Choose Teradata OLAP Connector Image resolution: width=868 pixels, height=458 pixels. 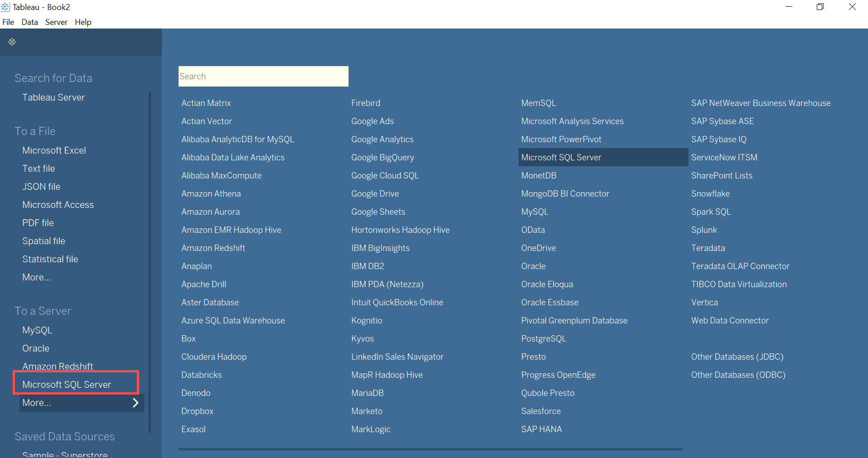[740, 266]
